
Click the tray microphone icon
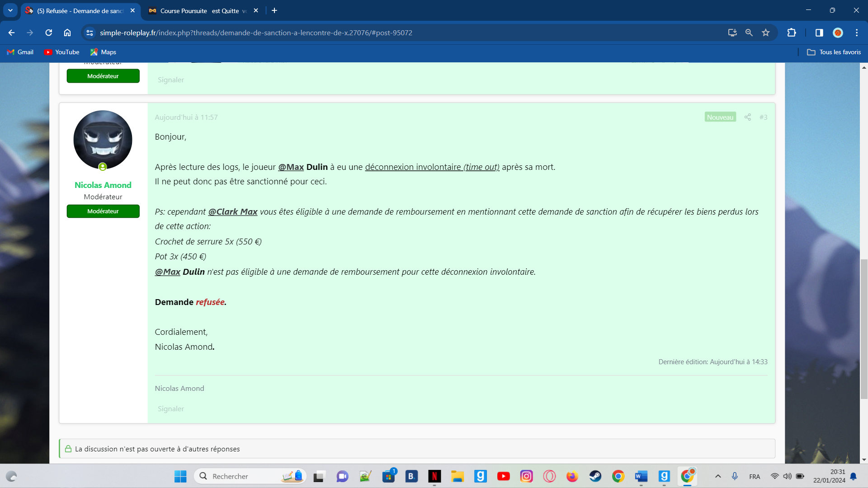pyautogui.click(x=735, y=476)
